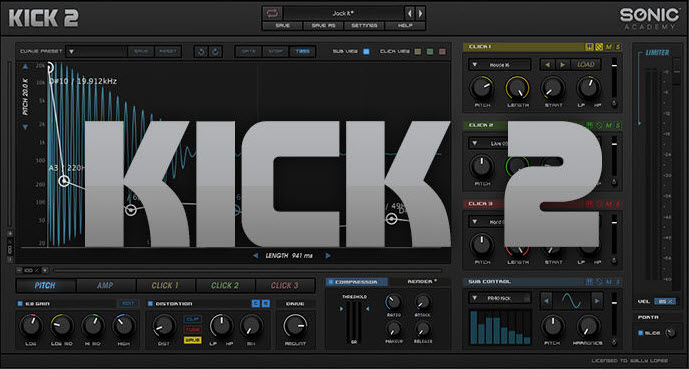Click the pitch range up arrow
This screenshot has height=369, width=689.
click(25, 67)
